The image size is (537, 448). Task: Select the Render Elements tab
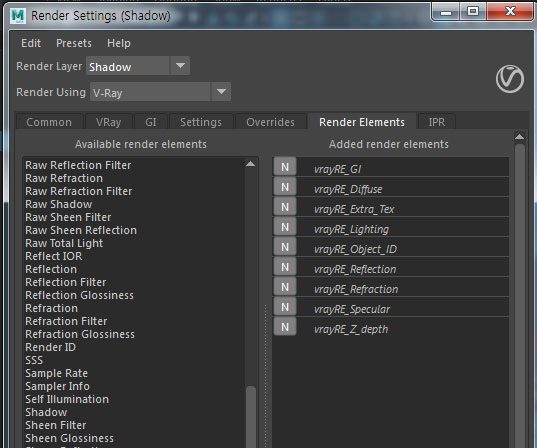pyautogui.click(x=362, y=122)
